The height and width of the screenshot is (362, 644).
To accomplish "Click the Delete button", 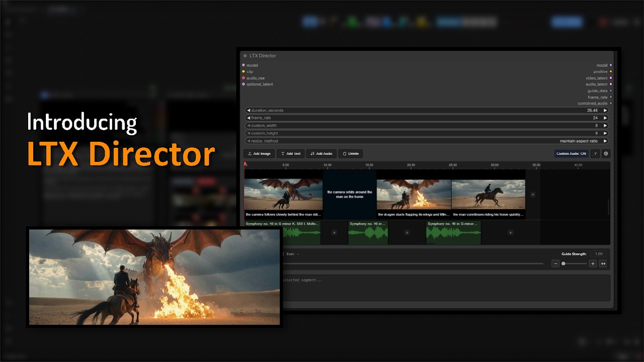I will point(350,153).
